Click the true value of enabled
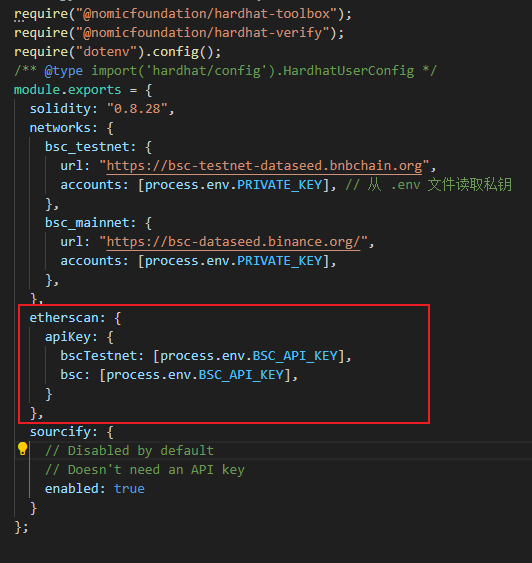Viewport: 532px width, 563px height. [x=129, y=489]
